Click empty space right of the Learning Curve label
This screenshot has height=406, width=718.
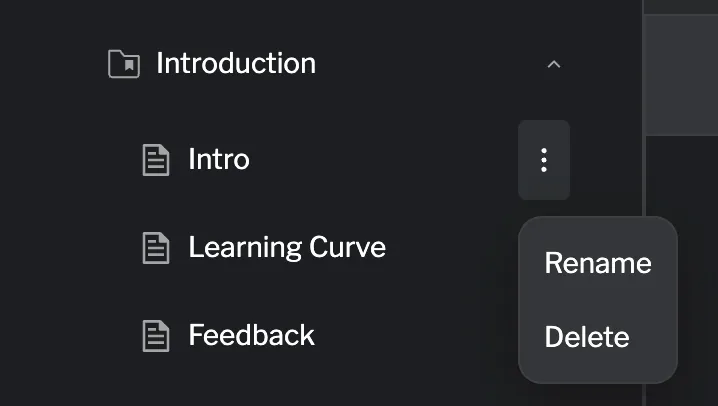click(x=450, y=248)
